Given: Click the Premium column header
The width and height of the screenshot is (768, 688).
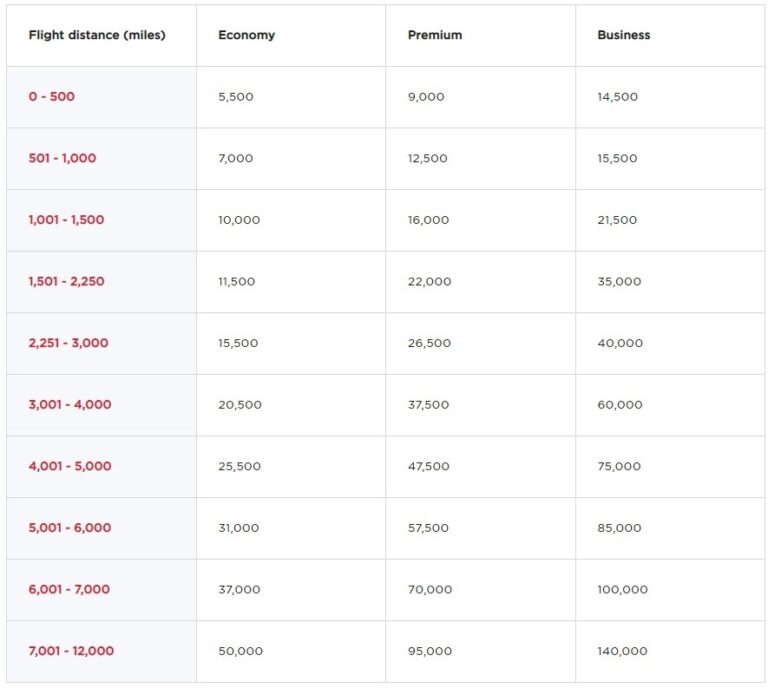Looking at the screenshot, I should pos(435,35).
